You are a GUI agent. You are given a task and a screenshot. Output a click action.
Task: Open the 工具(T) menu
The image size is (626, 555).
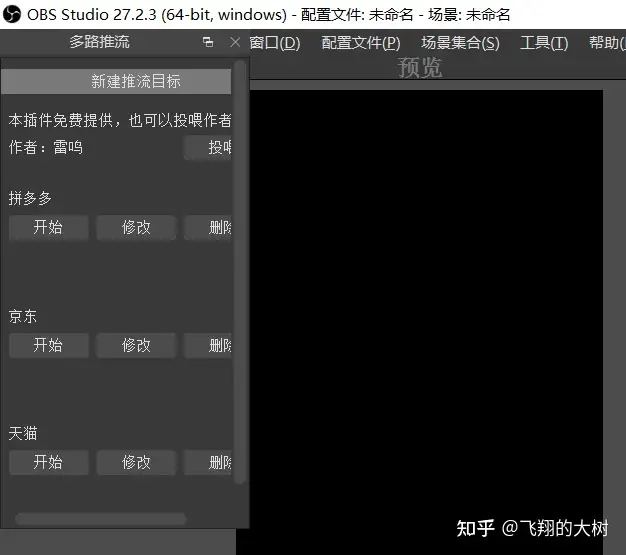click(x=544, y=42)
